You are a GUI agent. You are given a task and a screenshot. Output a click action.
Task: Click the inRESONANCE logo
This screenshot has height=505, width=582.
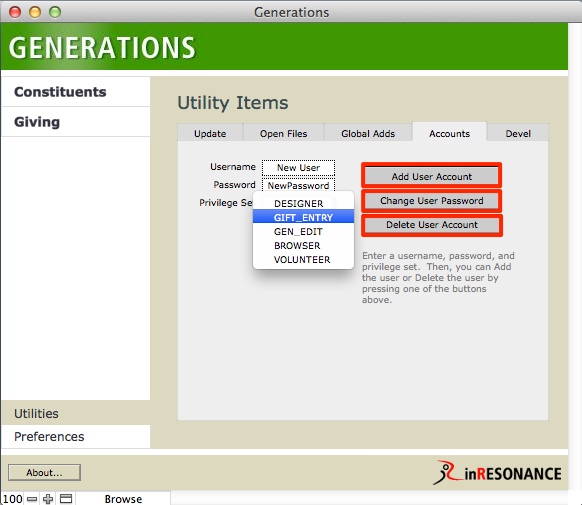click(x=497, y=473)
